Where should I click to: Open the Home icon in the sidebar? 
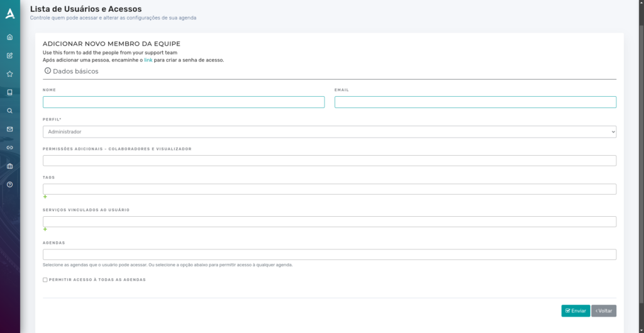(x=10, y=37)
